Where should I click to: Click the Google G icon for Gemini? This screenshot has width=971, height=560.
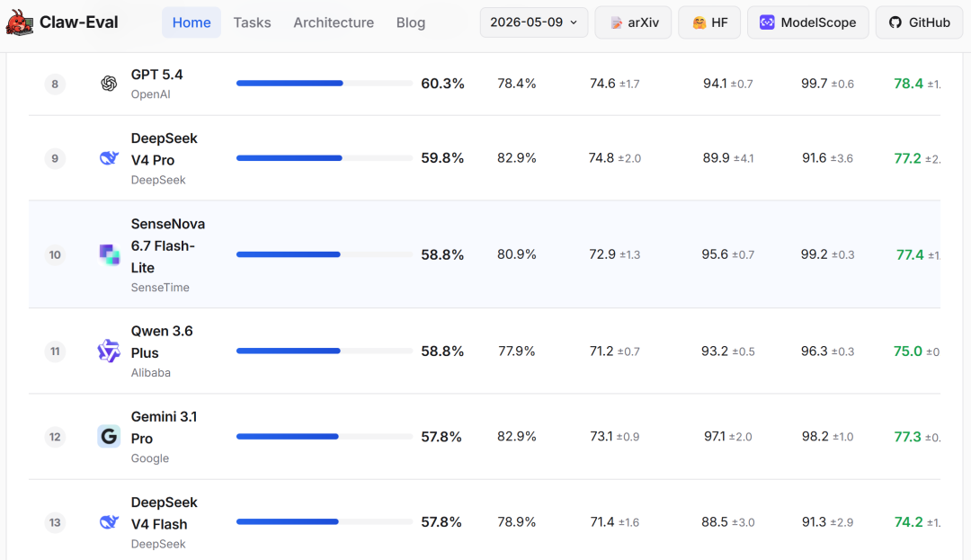[109, 436]
